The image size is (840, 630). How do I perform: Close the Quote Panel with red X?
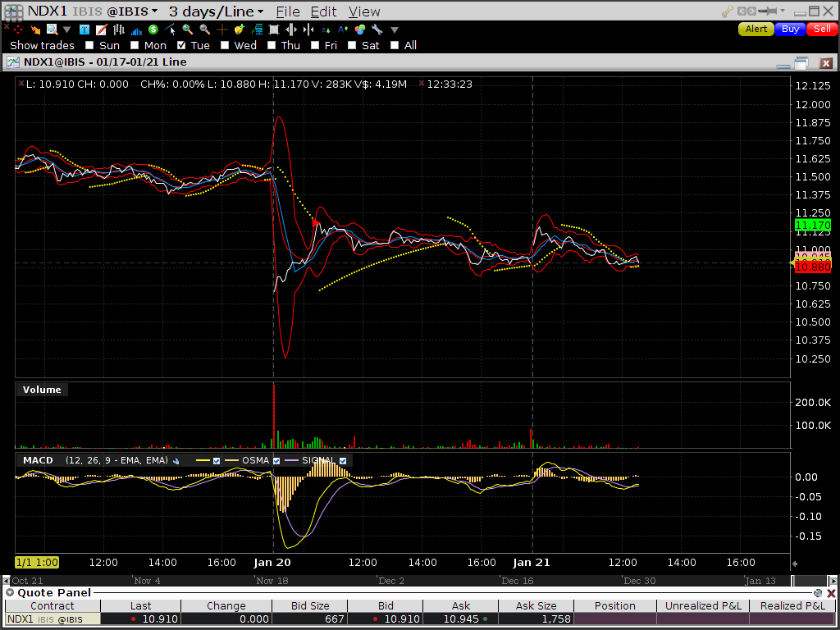[831, 593]
